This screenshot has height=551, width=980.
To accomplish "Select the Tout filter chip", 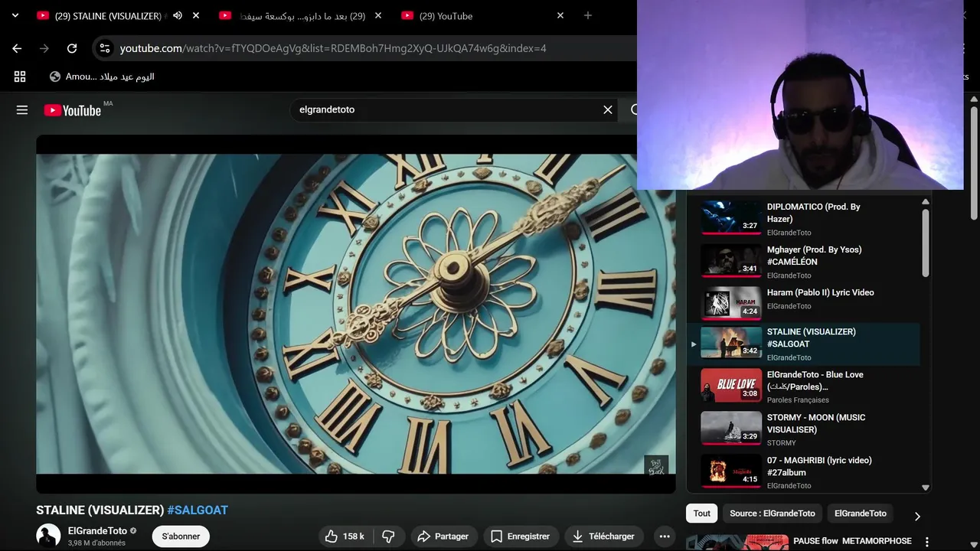I will pos(702,514).
